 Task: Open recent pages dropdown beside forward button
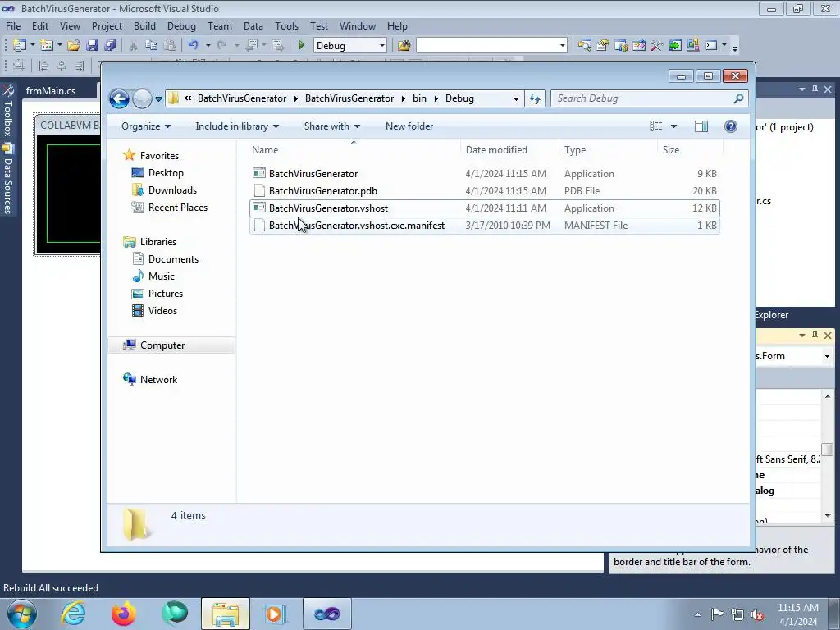pyautogui.click(x=158, y=99)
